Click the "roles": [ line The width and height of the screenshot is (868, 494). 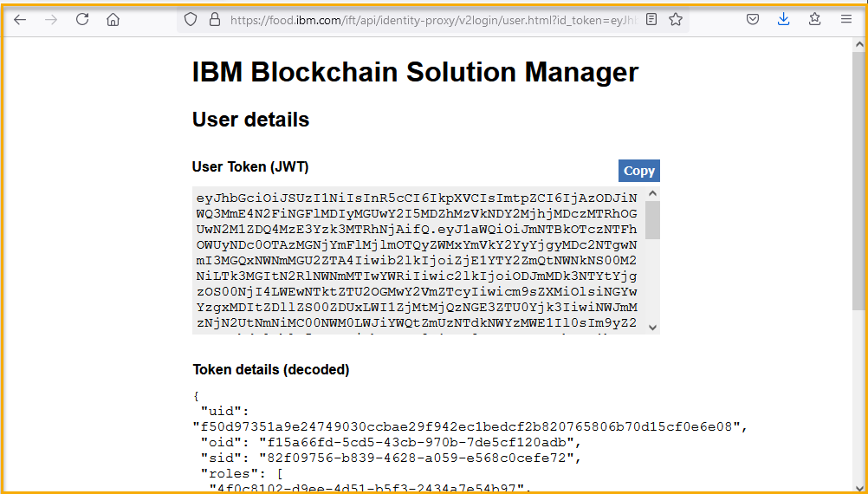click(x=242, y=473)
